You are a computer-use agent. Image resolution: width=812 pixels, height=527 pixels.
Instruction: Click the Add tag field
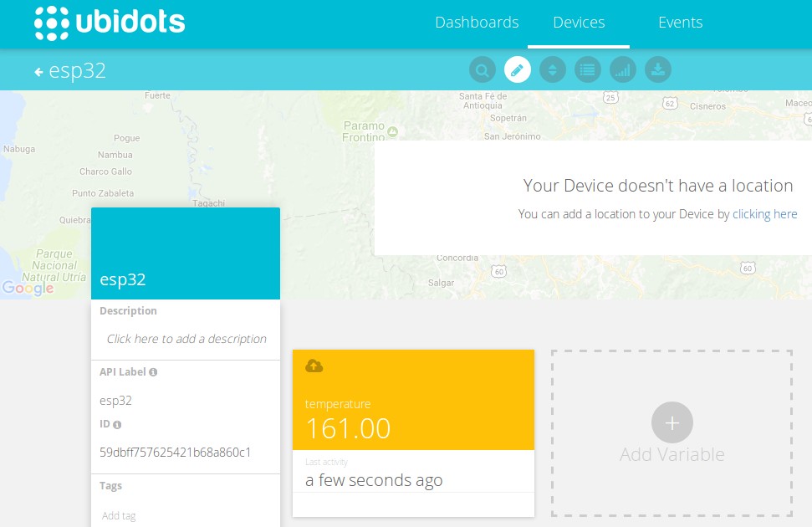point(119,515)
